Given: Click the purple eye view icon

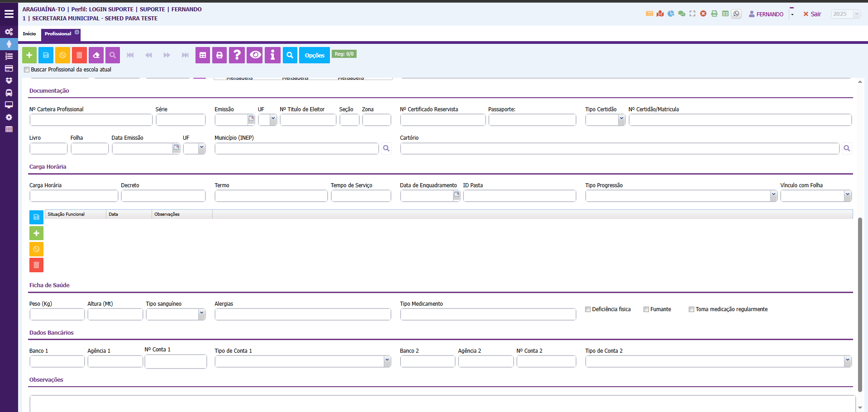Looking at the screenshot, I should 255,55.
